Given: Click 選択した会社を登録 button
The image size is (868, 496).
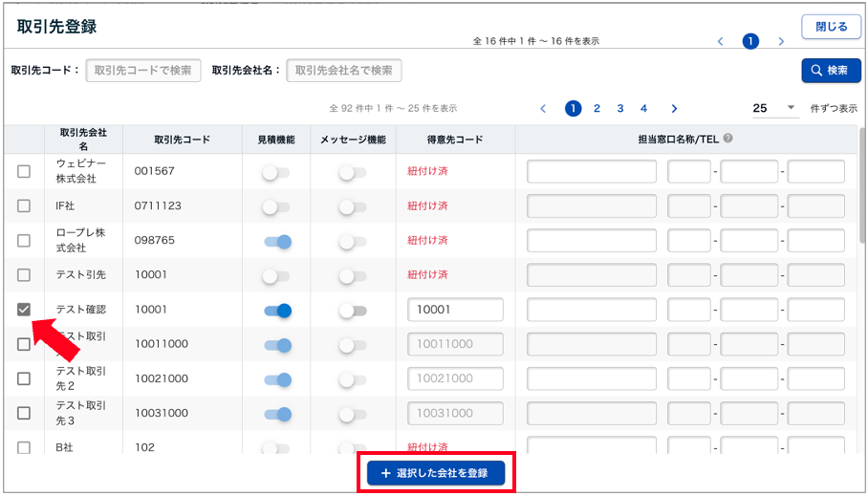Looking at the screenshot, I should 436,473.
